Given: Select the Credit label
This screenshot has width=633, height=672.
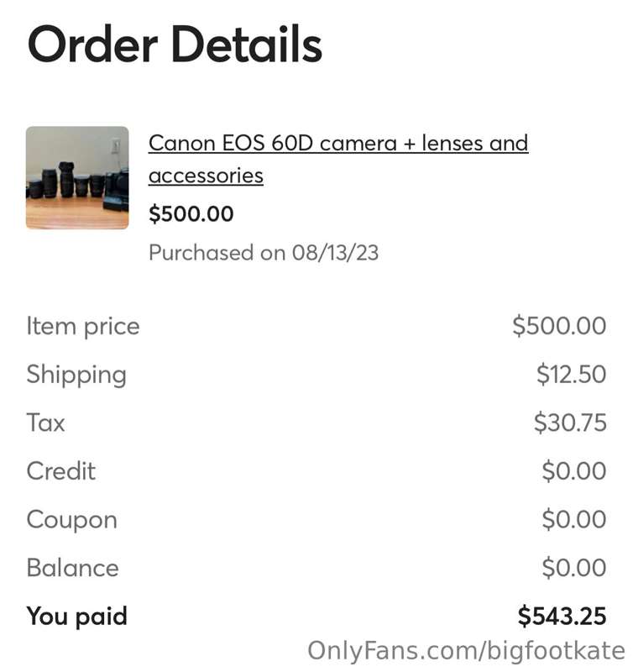Looking at the screenshot, I should pos(61,471).
